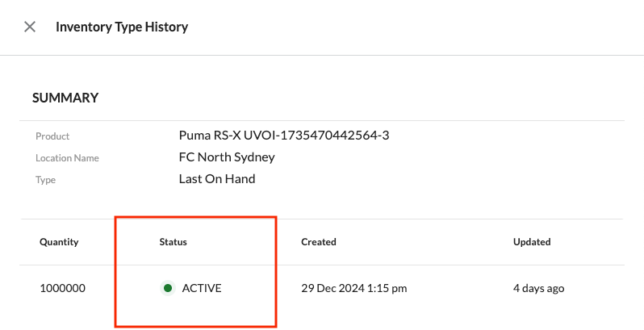This screenshot has width=644, height=330.
Task: Click the Last On Hand type value
Action: (x=217, y=178)
